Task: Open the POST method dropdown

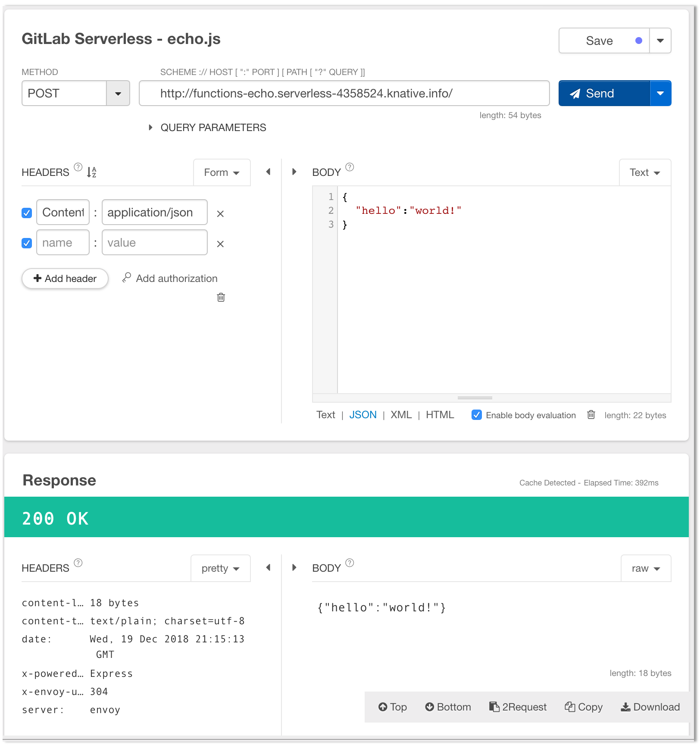Action: coord(118,93)
